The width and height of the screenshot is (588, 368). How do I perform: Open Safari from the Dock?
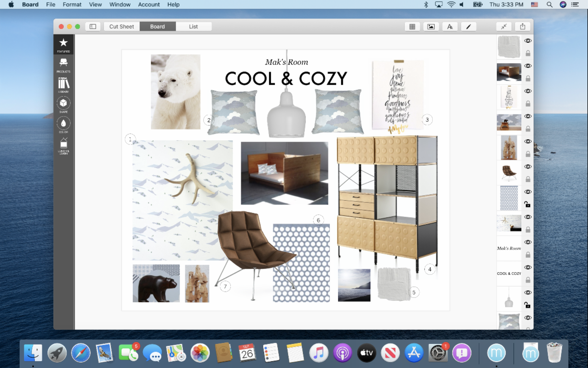click(x=81, y=353)
